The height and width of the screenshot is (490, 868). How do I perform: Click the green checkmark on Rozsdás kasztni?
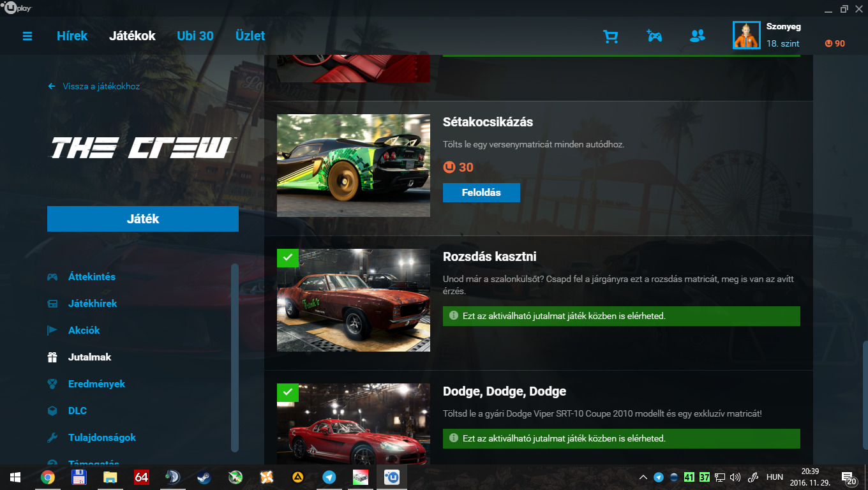[288, 257]
